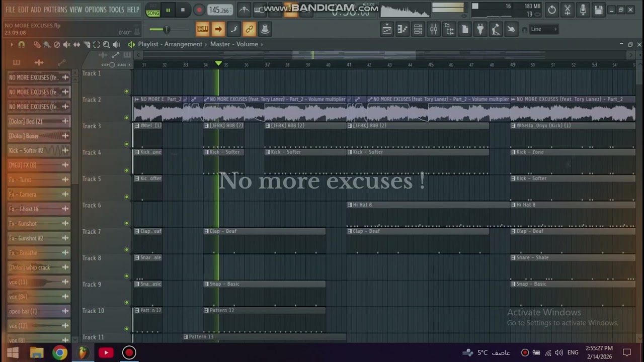The height and width of the screenshot is (362, 644).
Task: Select the Draw pencil tool
Action: click(37, 45)
